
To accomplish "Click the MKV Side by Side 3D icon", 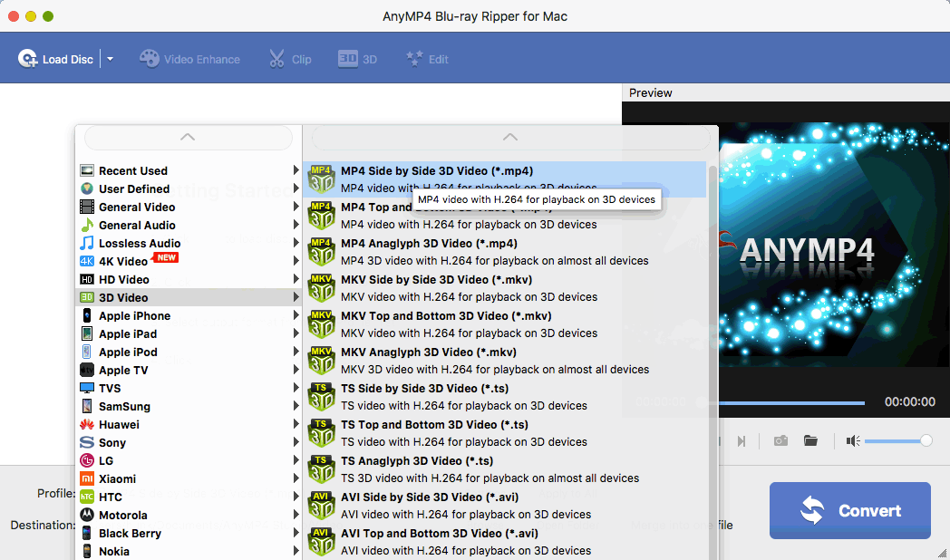I will pos(321,287).
